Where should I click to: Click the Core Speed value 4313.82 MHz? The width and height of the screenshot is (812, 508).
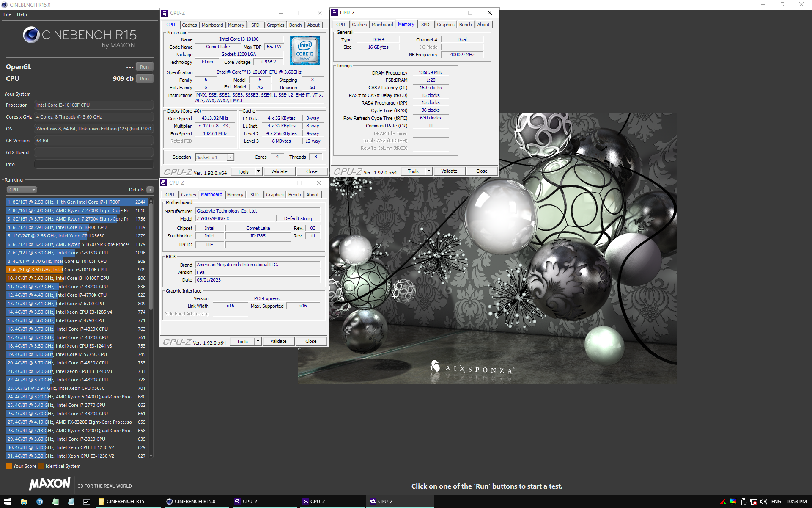point(215,119)
